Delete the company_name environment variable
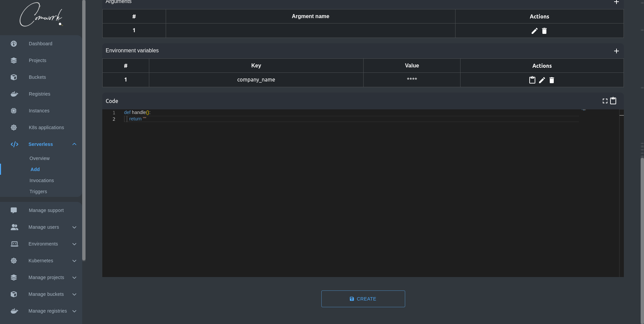The width and height of the screenshot is (644, 324). [552, 80]
